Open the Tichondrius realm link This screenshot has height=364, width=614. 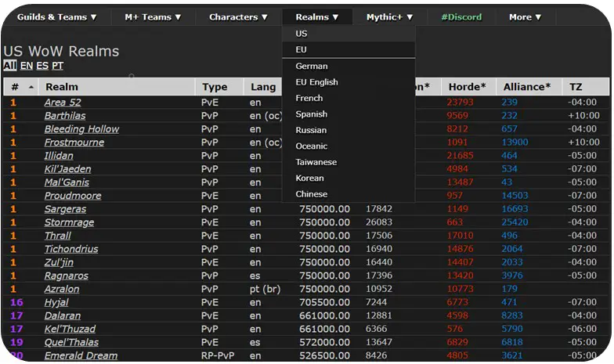(71, 249)
